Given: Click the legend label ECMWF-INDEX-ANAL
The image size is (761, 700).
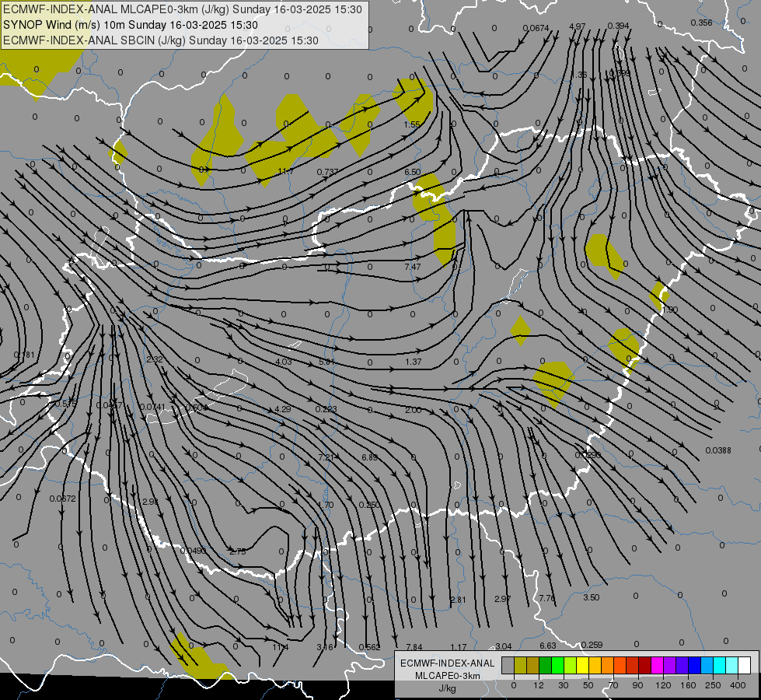Looking at the screenshot, I should [447, 663].
